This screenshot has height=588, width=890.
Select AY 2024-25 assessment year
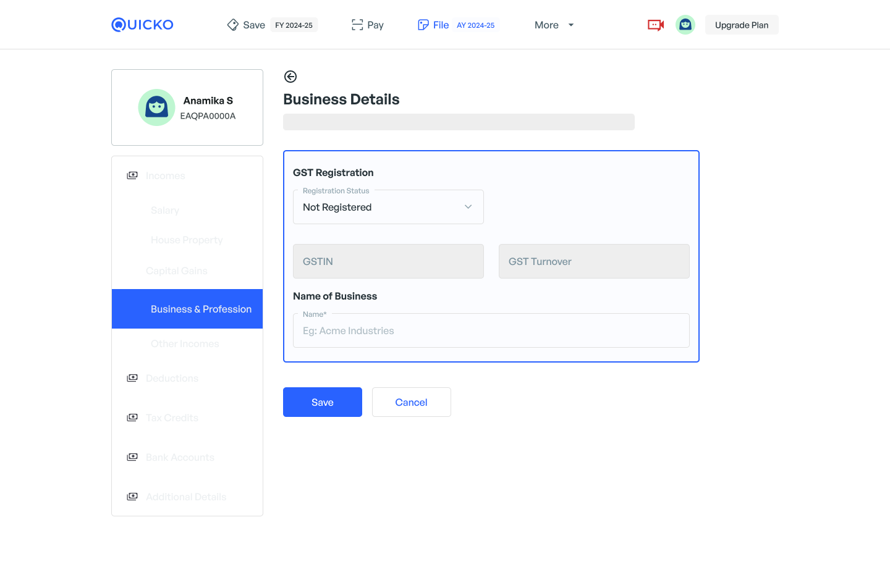(x=475, y=25)
